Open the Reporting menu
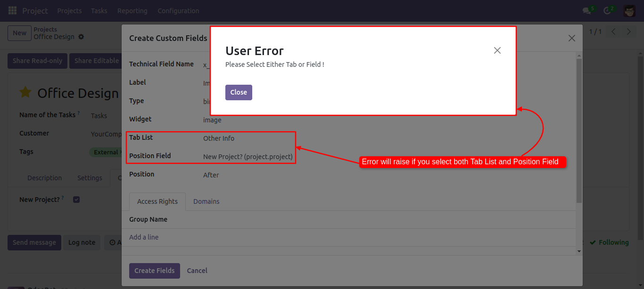Viewport: 644px width, 289px height. [x=132, y=10]
